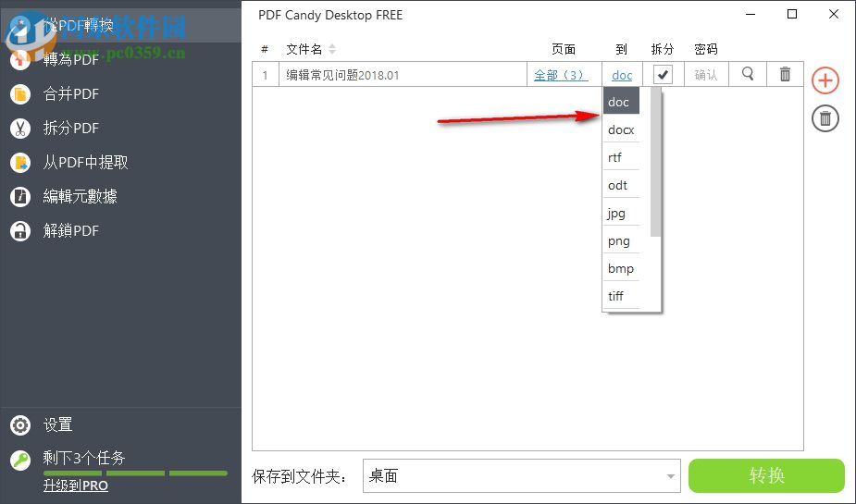Screen dimensions: 856x504
Task: Open the 全部（3） pages link in row 1
Action: tap(561, 75)
